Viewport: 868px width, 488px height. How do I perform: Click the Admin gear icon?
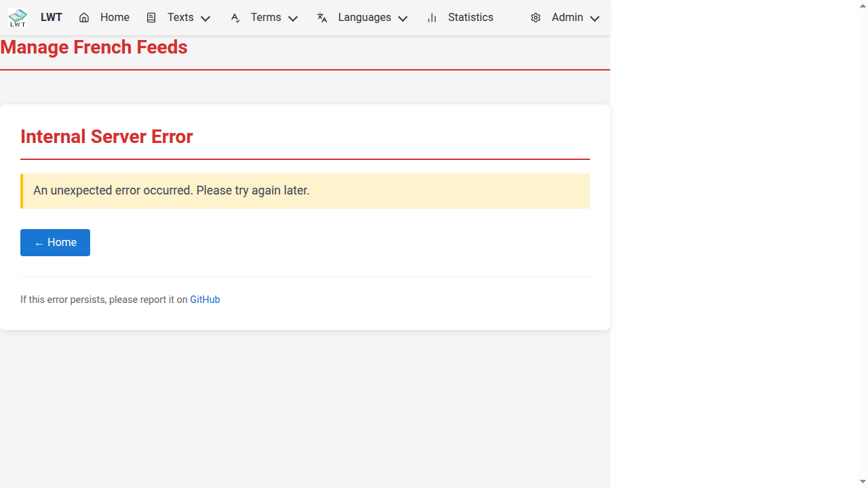coord(536,18)
